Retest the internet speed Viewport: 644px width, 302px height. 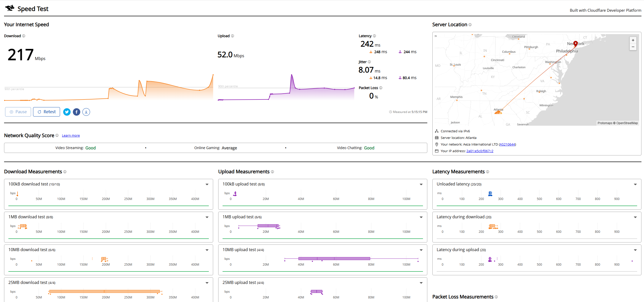47,112
